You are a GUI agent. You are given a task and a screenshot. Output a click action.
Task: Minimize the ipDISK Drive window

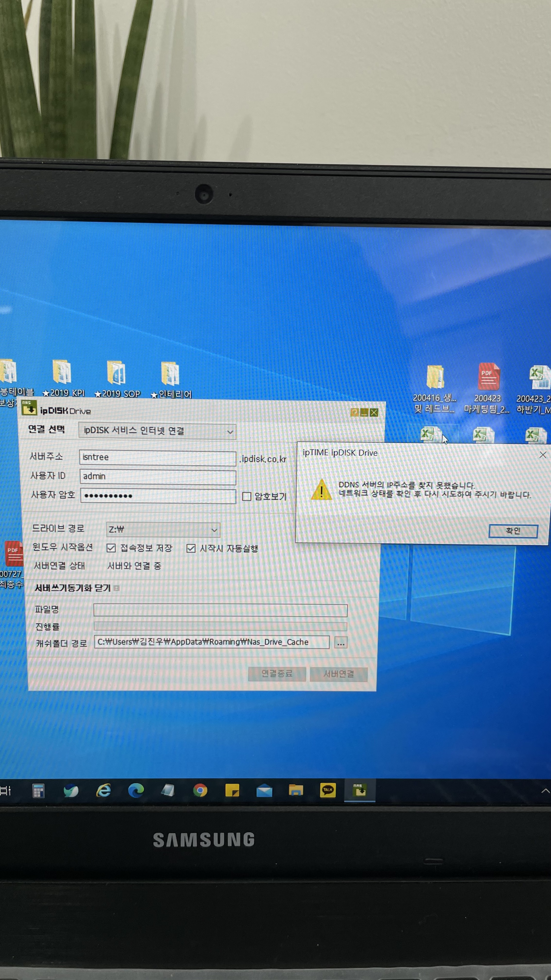point(364,412)
